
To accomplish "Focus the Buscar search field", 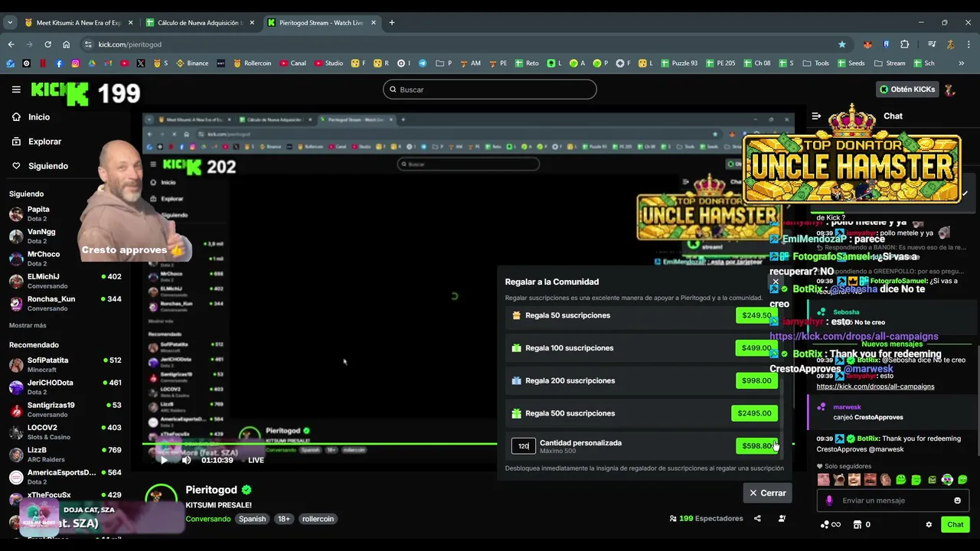I will pyautogui.click(x=490, y=90).
